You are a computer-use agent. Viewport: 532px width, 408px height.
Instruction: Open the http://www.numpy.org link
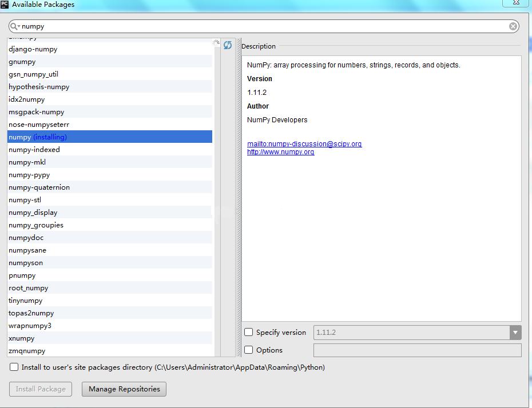280,152
